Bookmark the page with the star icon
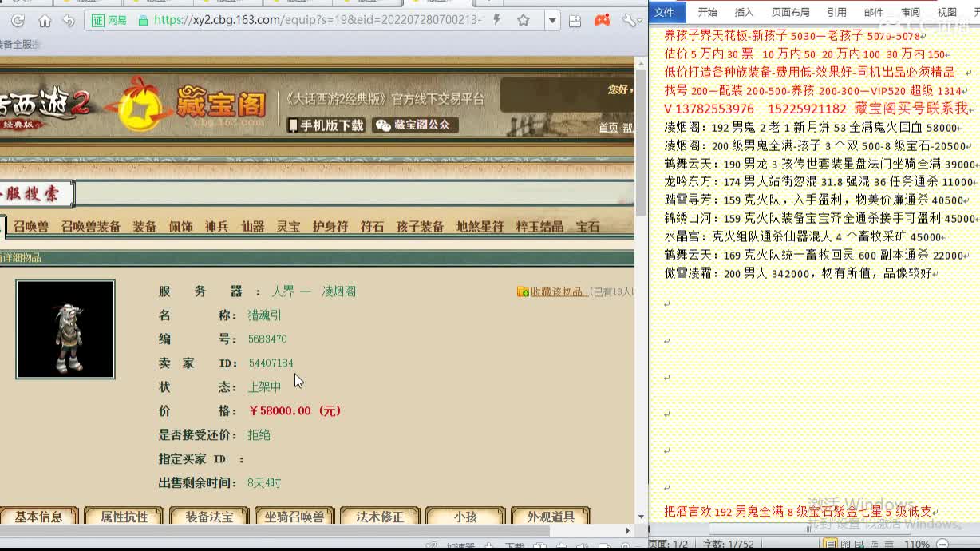The image size is (980, 551). pos(524,21)
